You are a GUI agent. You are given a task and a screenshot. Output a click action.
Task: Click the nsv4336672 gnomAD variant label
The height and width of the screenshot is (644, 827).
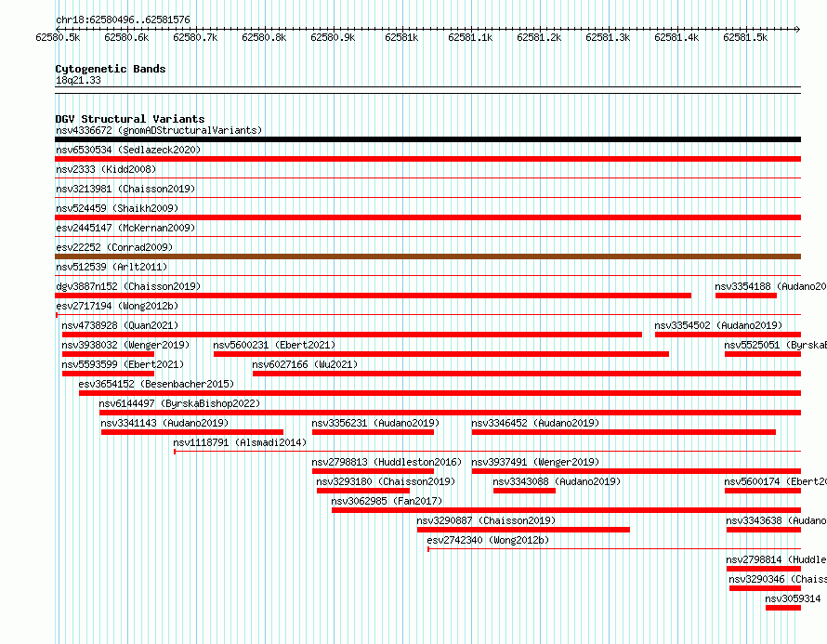[x=159, y=130]
